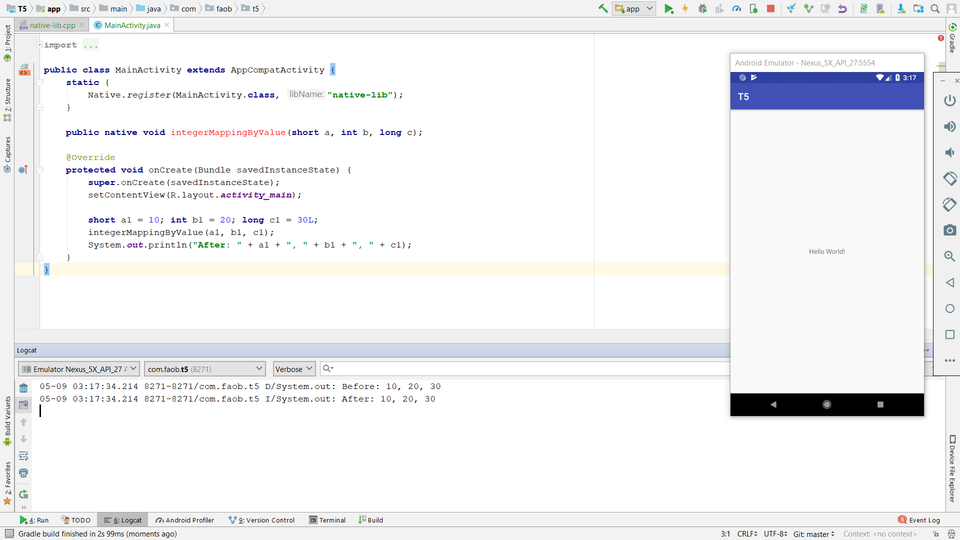Start debugging with the bug icon
This screenshot has width=960, height=540.
[702, 9]
